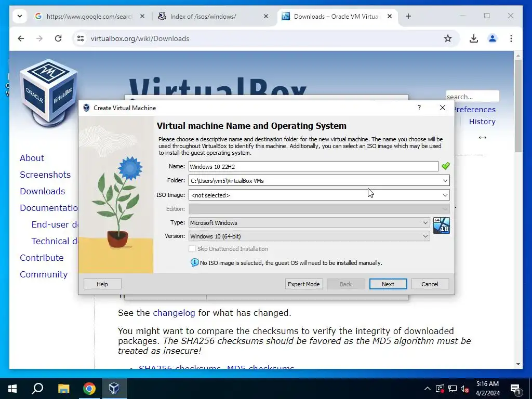Image resolution: width=532 pixels, height=399 pixels.
Task: Open the History link on webpage
Action: [482, 122]
